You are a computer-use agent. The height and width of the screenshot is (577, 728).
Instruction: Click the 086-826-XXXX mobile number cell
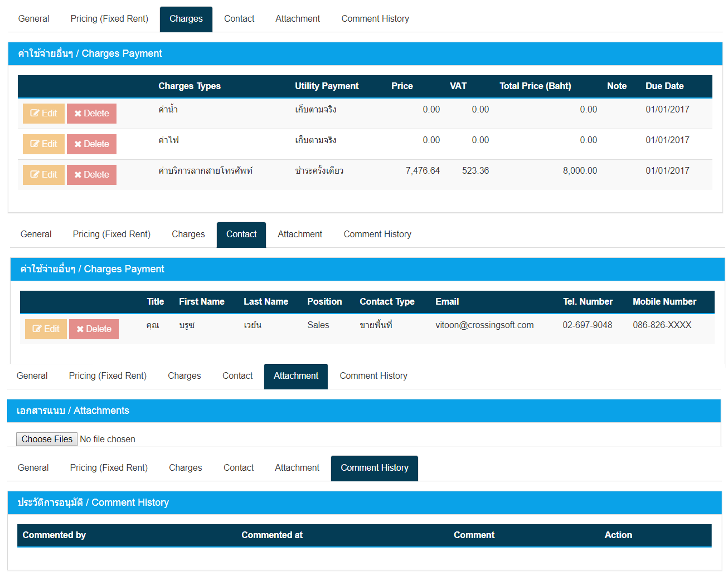point(662,325)
